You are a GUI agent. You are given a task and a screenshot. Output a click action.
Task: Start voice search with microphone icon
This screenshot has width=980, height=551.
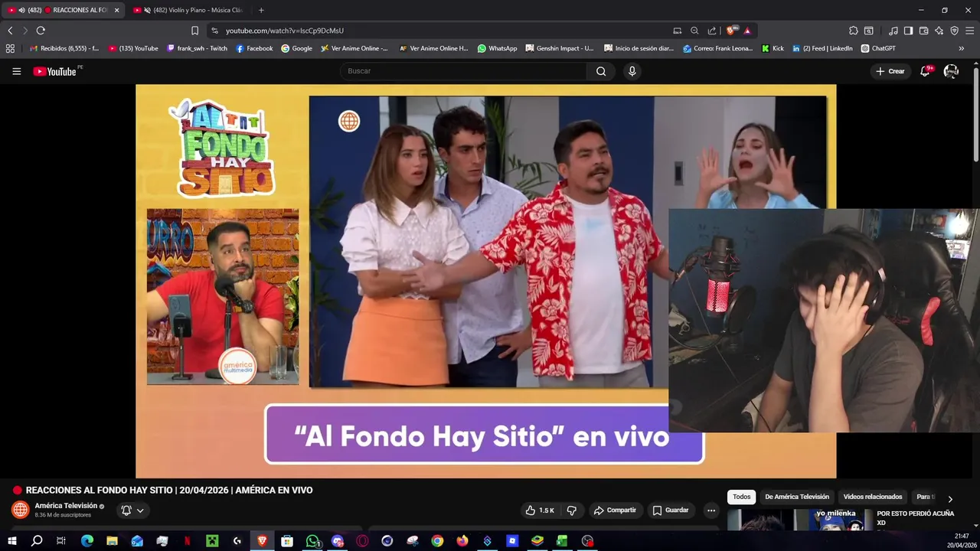[632, 71]
